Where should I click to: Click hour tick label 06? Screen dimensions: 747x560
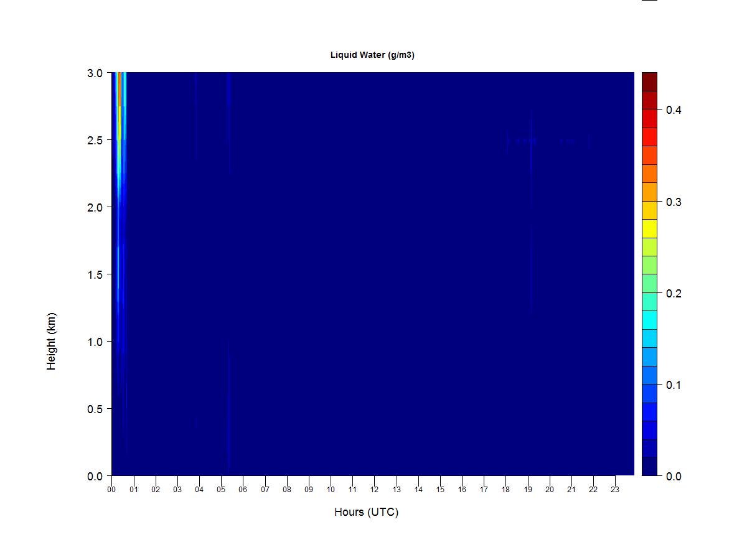[243, 490]
